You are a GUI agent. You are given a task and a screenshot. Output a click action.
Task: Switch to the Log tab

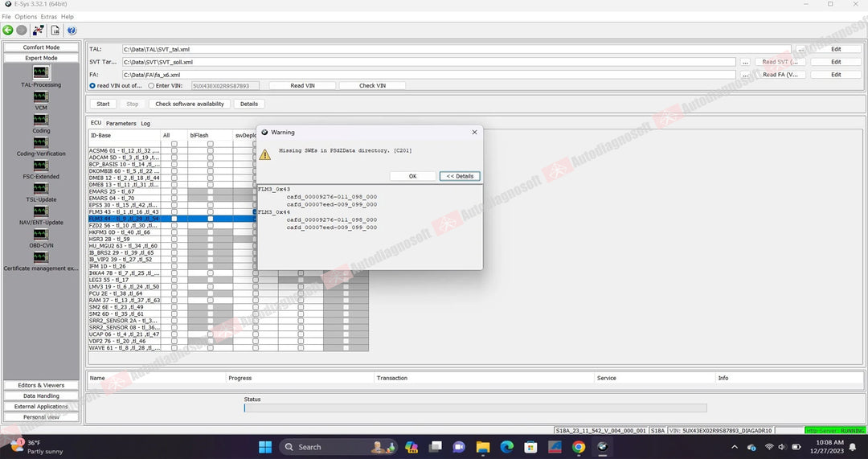(145, 124)
